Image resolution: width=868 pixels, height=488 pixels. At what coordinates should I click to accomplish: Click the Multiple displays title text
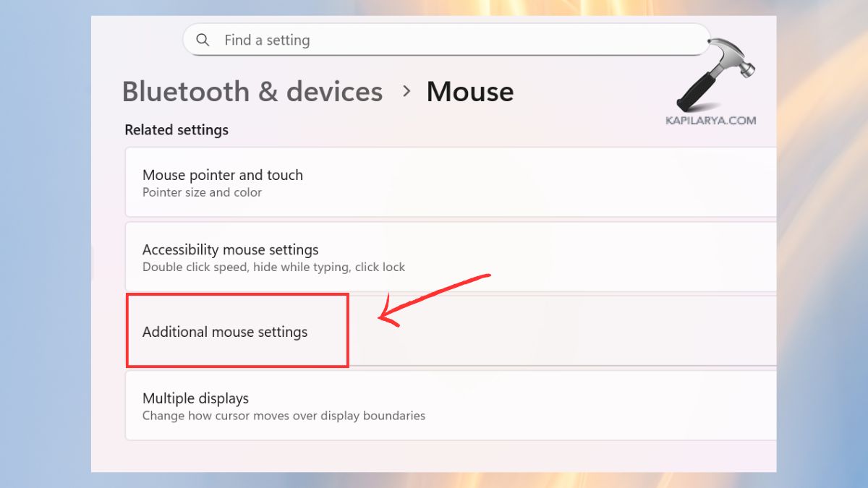point(195,398)
